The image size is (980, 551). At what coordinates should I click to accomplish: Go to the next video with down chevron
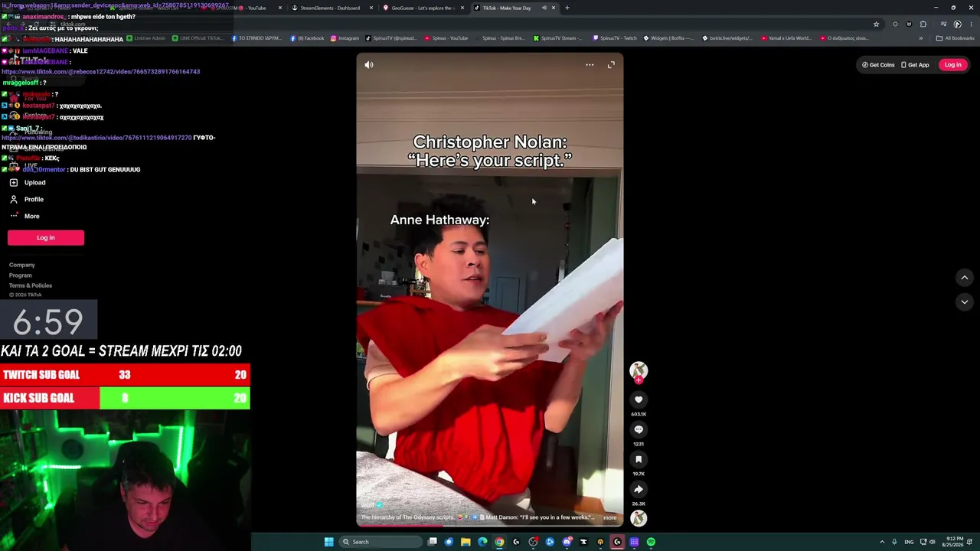(x=965, y=302)
